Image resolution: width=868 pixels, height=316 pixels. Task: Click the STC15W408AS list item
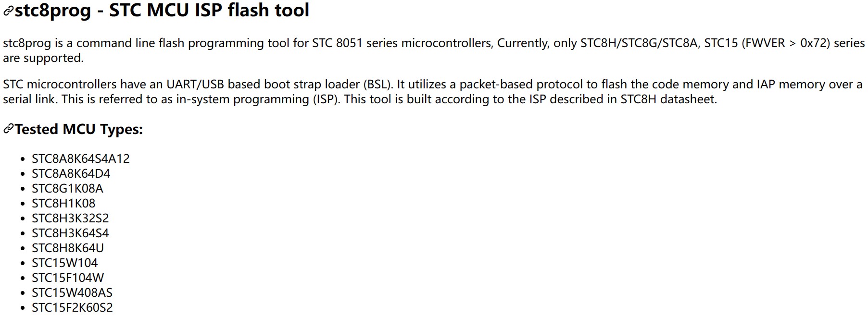click(72, 292)
